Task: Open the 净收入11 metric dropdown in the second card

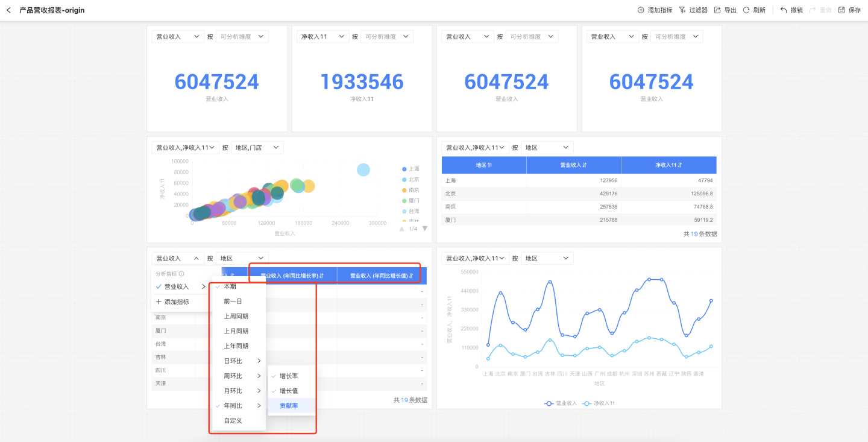Action: tap(322, 37)
